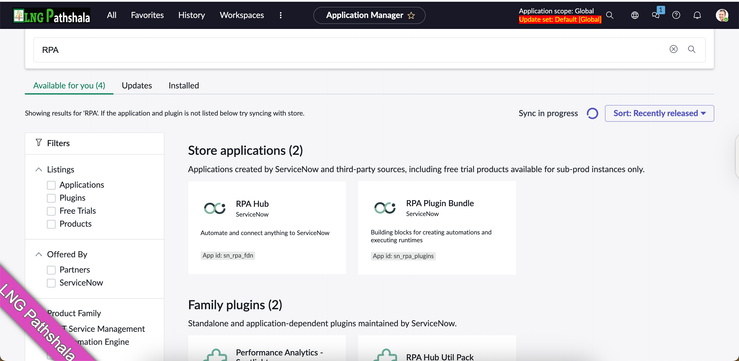Viewport: 739px width, 361px height.
Task: Click the Sync in progress text
Action: coord(548,114)
